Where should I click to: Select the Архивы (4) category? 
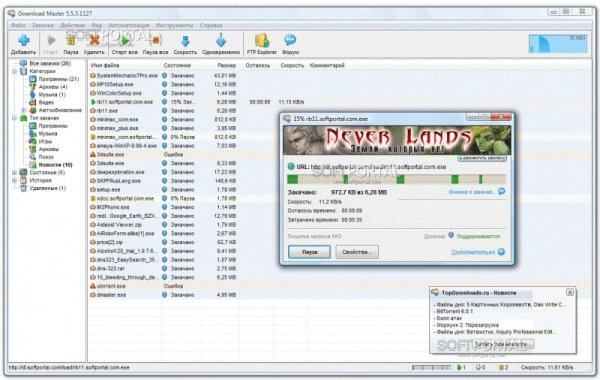pyautogui.click(x=52, y=87)
